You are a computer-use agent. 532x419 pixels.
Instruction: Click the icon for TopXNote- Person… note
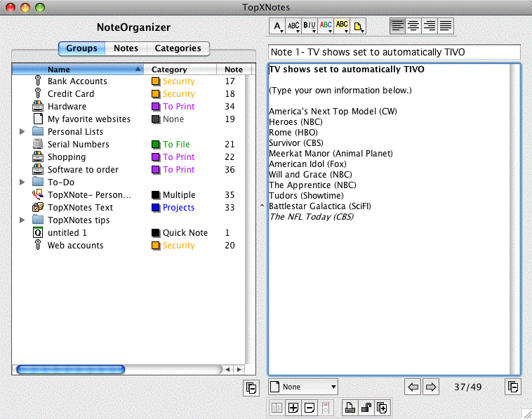(38, 194)
